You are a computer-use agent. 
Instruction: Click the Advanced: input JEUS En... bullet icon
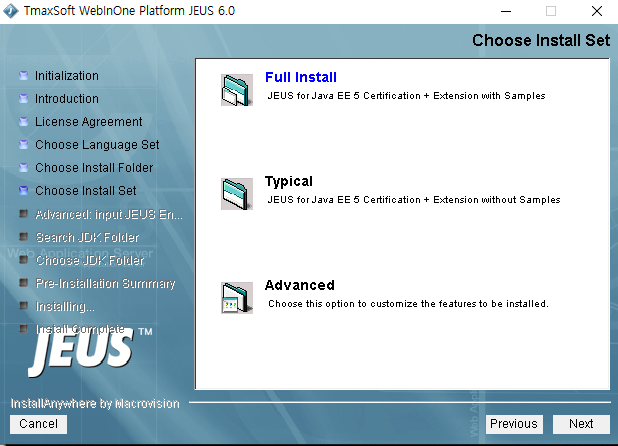pyautogui.click(x=24, y=214)
